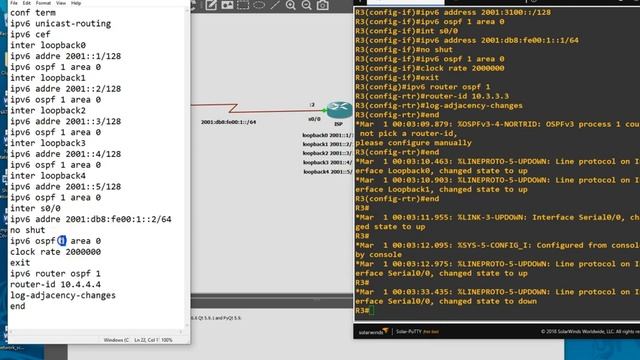Click the SolarWinds logo in Solar-PuTTY footer
Screen dimensions: 640x360
[373, 331]
